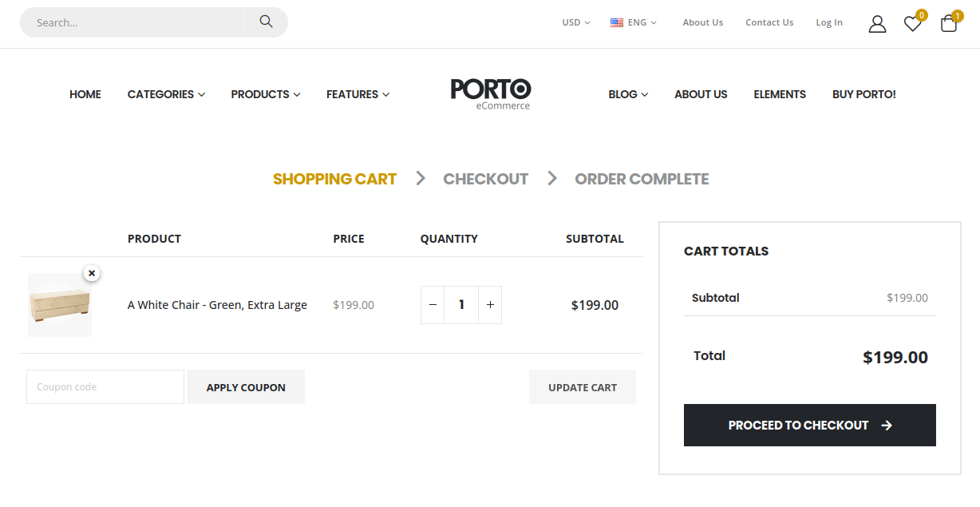
Task: Remove the White Chair using the X icon
Action: point(92,272)
